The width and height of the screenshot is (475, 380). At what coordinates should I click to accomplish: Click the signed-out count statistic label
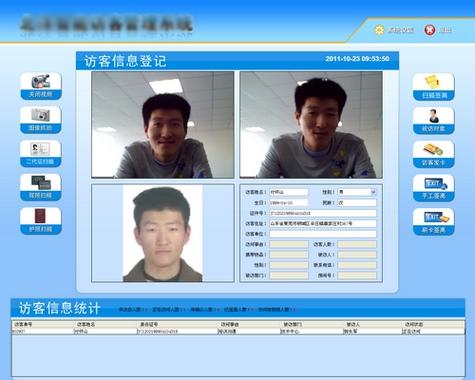[239, 310]
